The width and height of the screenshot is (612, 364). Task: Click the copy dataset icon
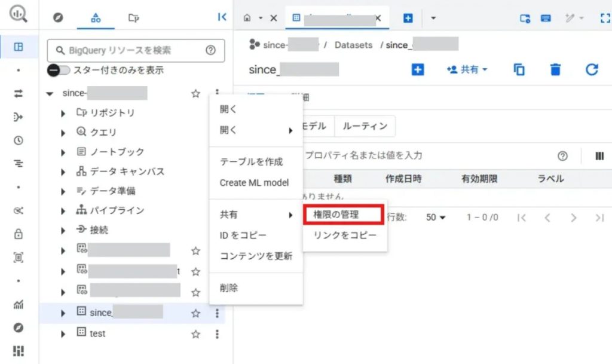pos(519,70)
